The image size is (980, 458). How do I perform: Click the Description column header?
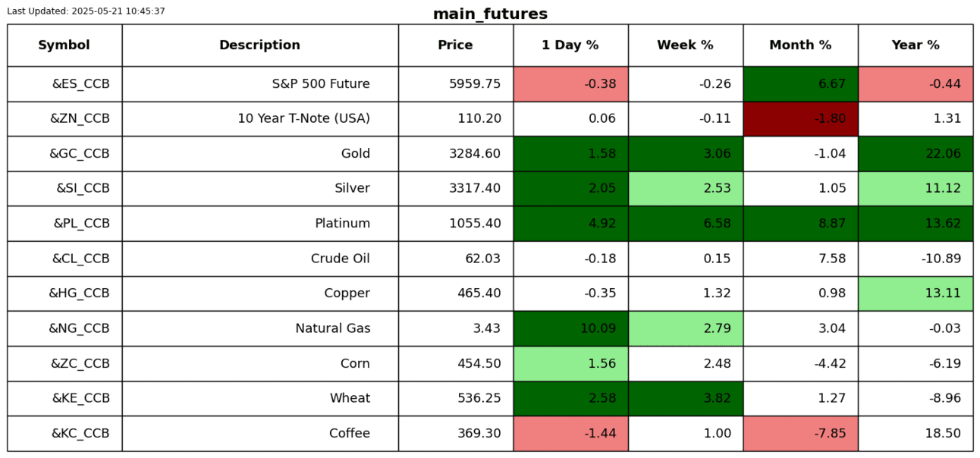(260, 45)
